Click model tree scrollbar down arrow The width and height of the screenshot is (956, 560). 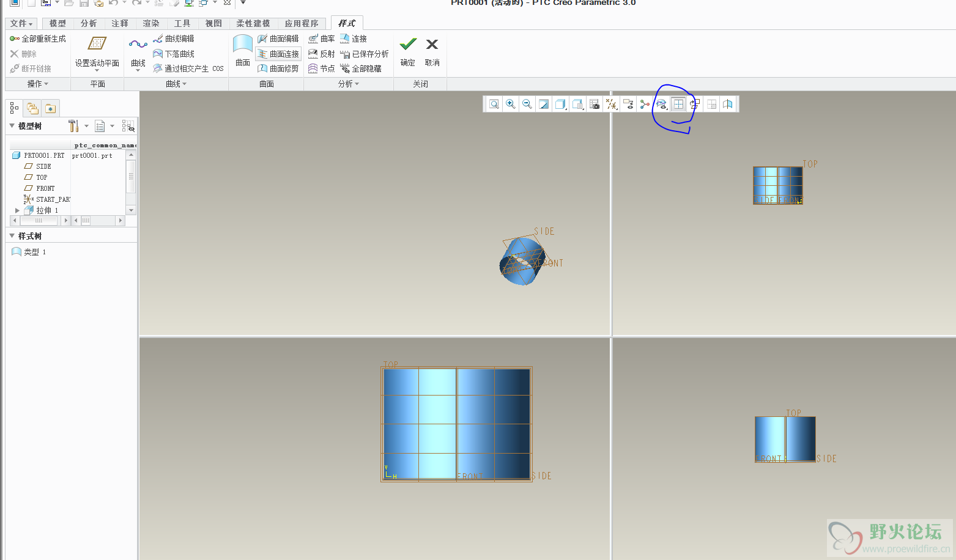click(131, 210)
